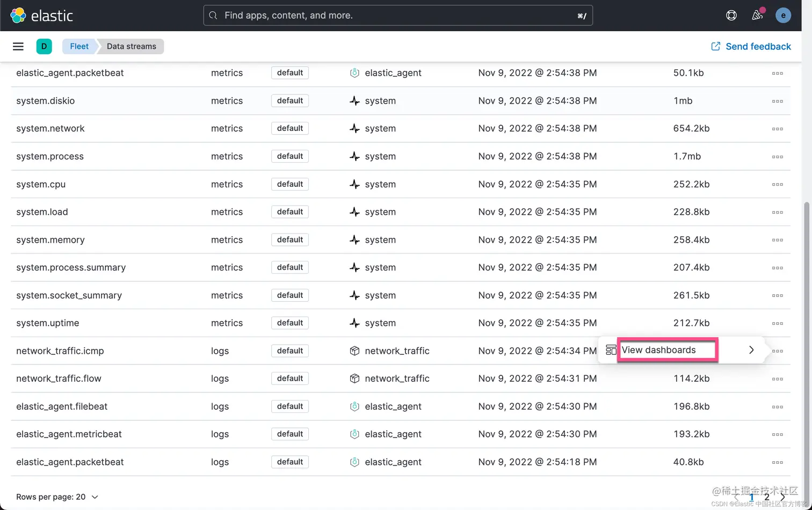
Task: Click the green D space avatar
Action: click(44, 47)
